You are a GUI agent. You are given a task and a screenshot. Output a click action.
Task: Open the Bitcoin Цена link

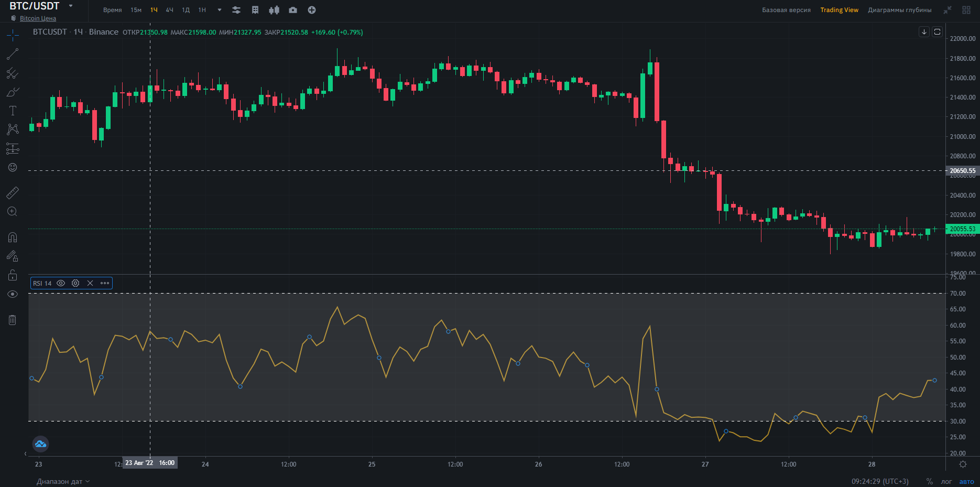38,18
